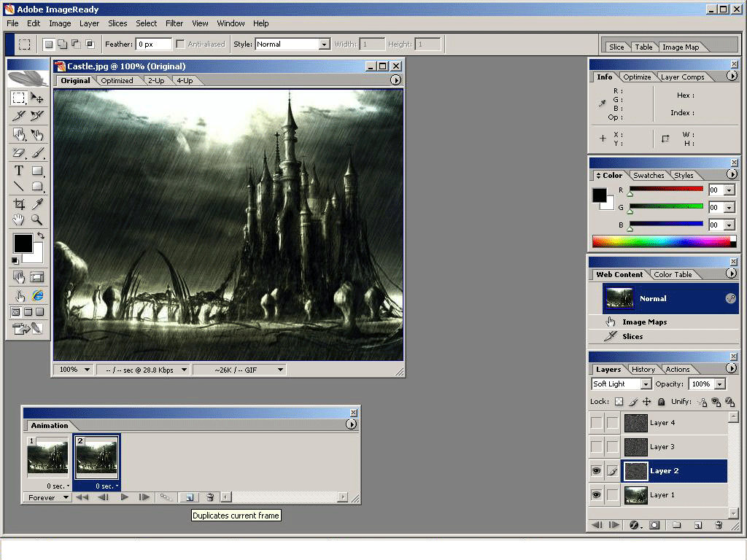The width and height of the screenshot is (747, 560).
Task: Switch to the Optimized view tab
Action: click(117, 81)
